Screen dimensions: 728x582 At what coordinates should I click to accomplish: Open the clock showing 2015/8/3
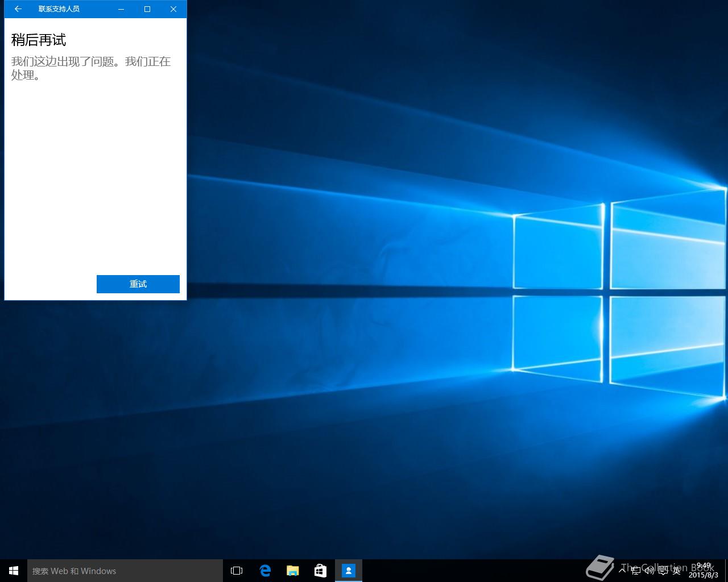tap(704, 571)
